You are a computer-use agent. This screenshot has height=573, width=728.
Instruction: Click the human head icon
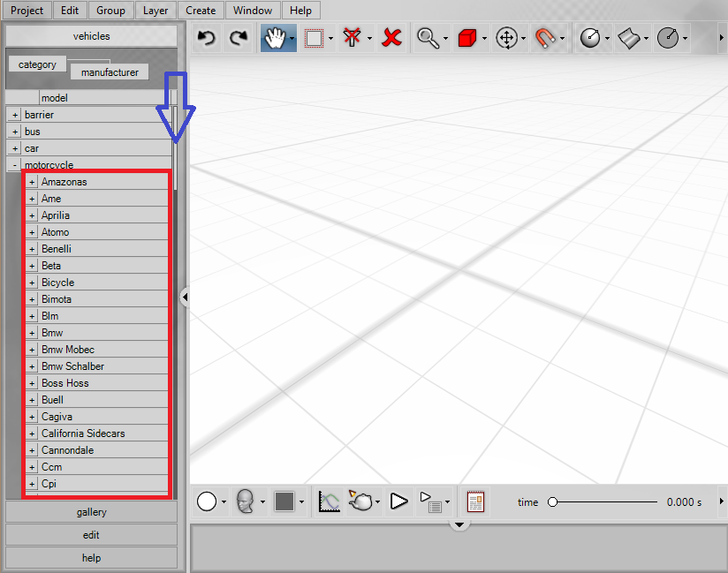click(245, 501)
